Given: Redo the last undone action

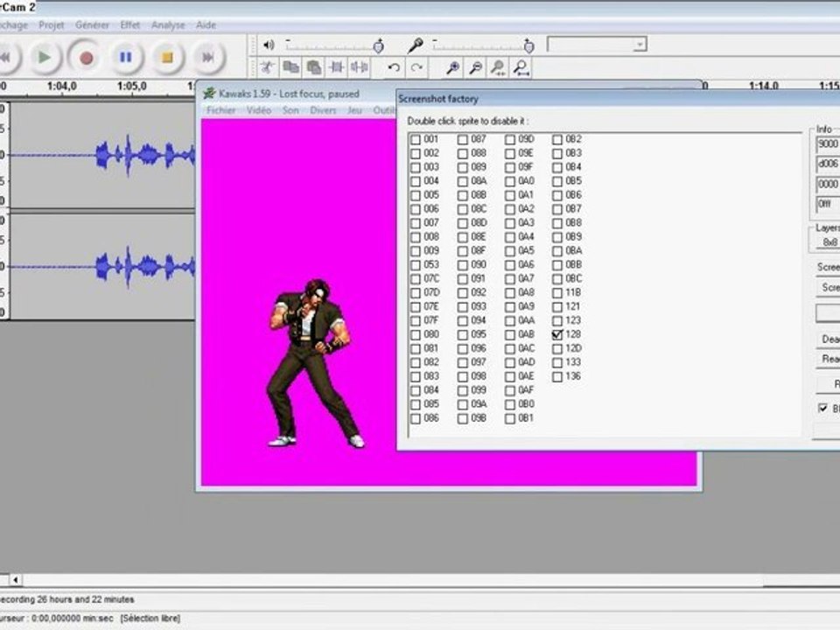Looking at the screenshot, I should coord(416,67).
